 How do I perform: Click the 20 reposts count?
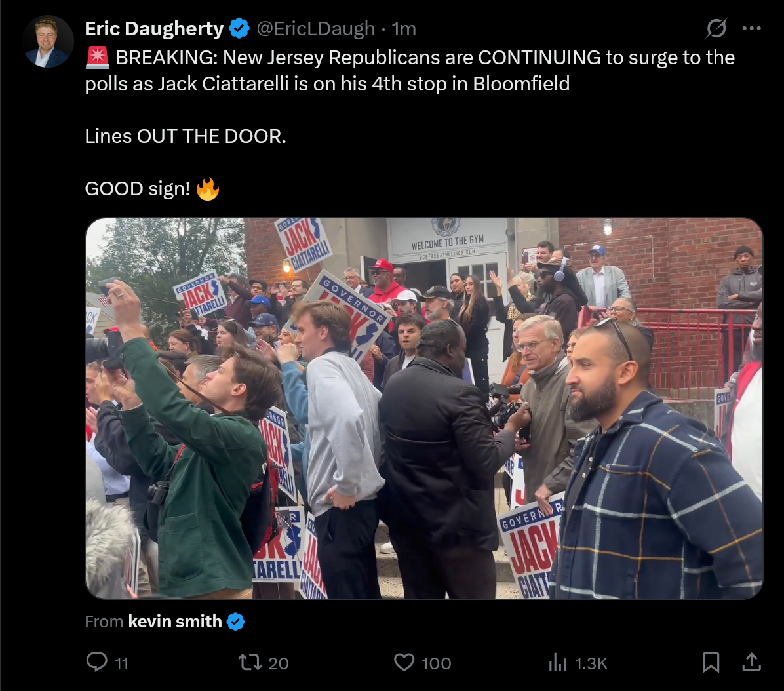click(279, 663)
